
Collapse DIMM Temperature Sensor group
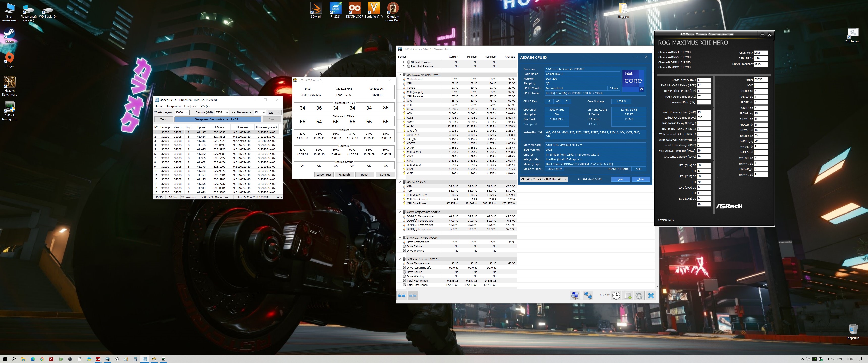point(400,212)
